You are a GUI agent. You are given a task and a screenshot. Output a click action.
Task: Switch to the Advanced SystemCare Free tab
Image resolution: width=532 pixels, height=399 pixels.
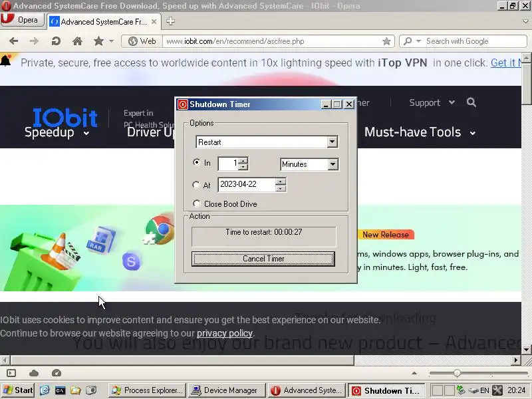104,22
